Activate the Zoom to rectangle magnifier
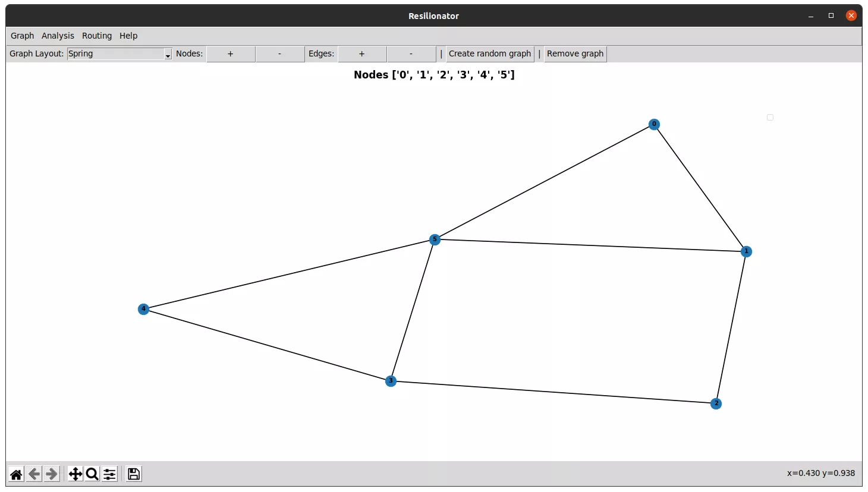 point(92,474)
